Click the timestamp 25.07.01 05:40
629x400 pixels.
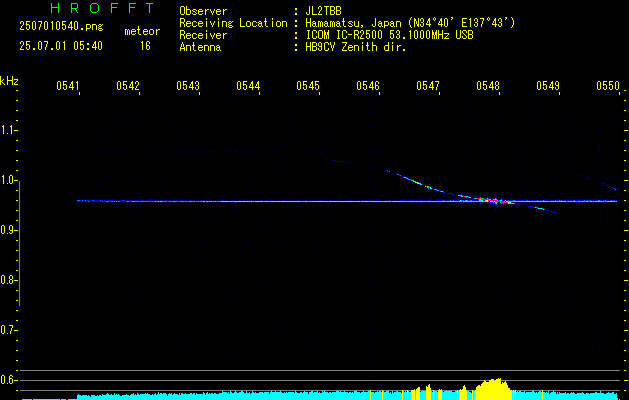[x=61, y=46]
